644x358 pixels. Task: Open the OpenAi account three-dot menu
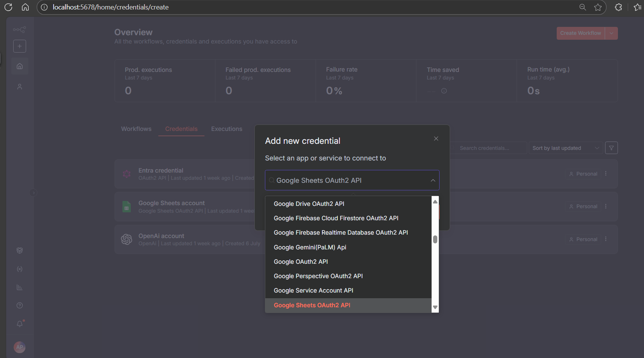(606, 239)
